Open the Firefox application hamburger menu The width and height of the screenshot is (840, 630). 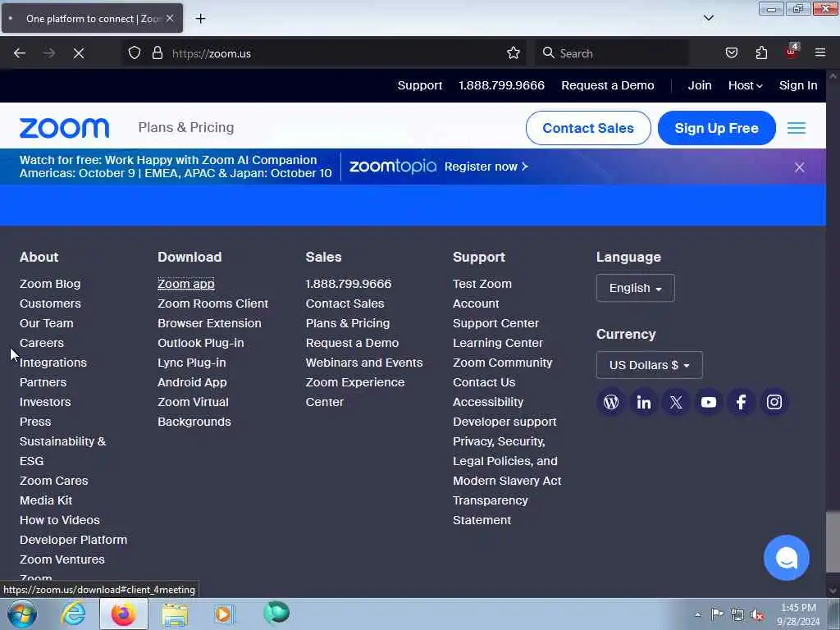click(x=820, y=52)
